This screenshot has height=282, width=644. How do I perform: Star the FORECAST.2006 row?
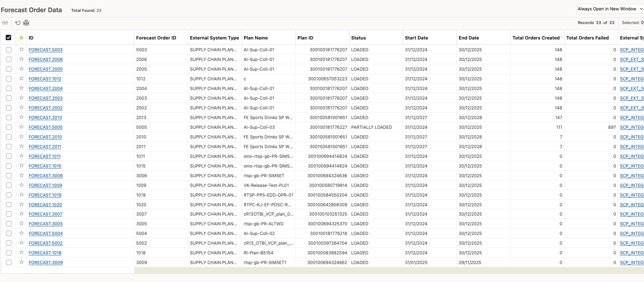pos(22,59)
